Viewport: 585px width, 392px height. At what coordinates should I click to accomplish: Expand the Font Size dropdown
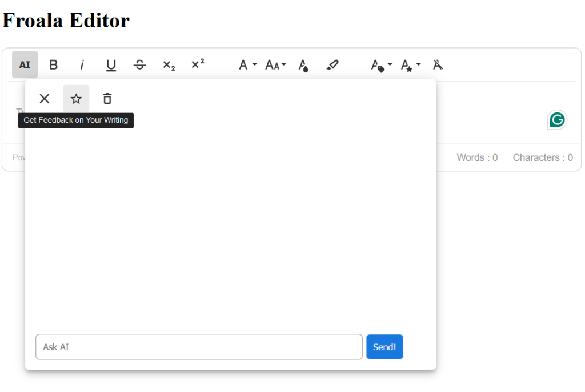click(275, 65)
